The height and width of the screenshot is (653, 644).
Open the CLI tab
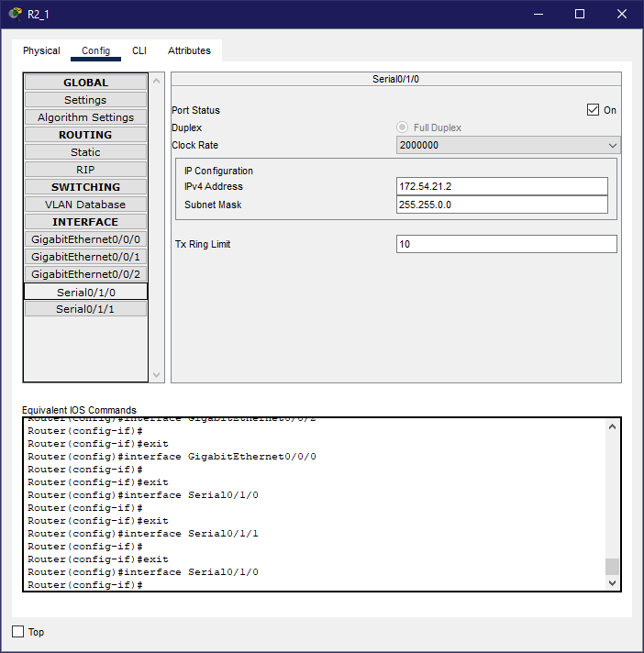pyautogui.click(x=139, y=50)
